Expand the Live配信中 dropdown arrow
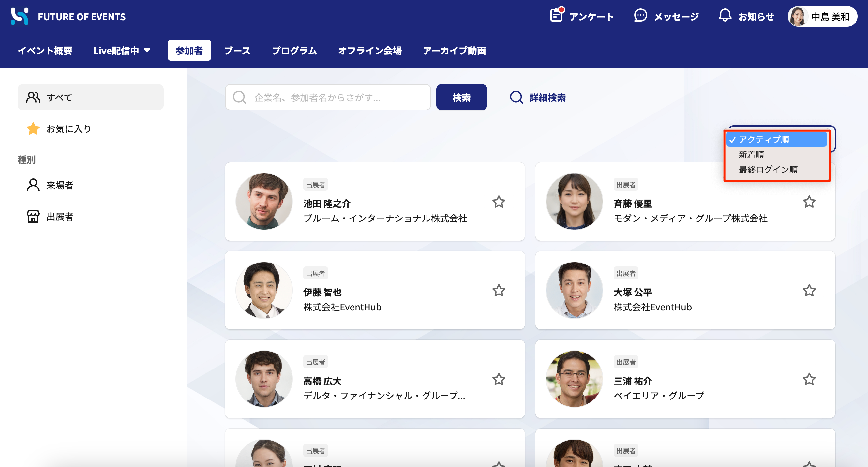 coord(147,51)
